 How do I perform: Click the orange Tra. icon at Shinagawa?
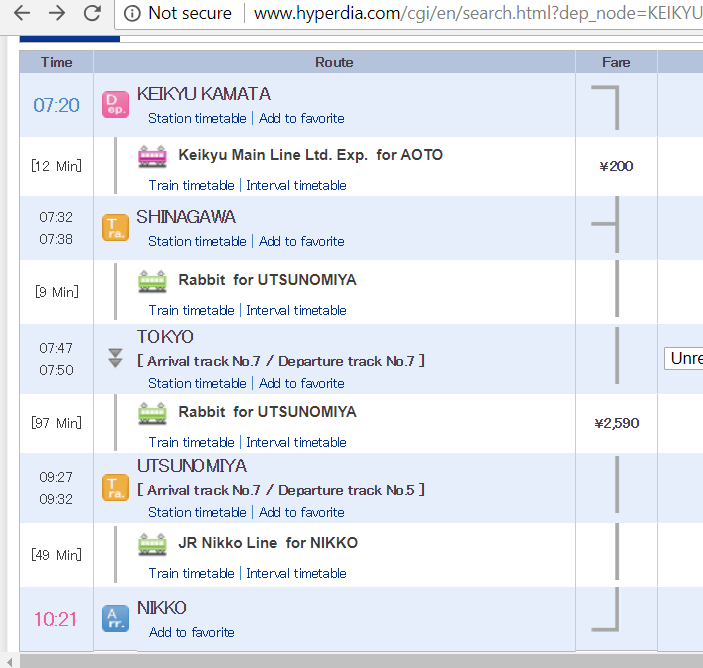tap(115, 228)
